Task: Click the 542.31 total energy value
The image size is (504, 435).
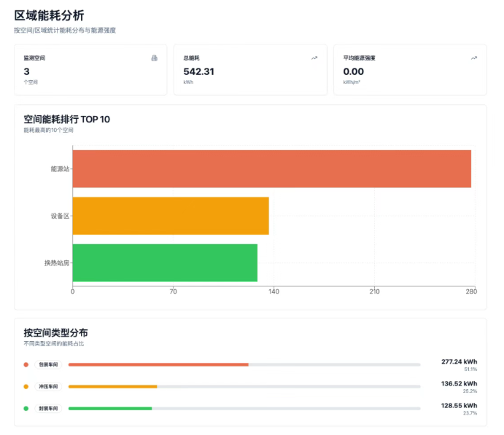Action: click(198, 71)
